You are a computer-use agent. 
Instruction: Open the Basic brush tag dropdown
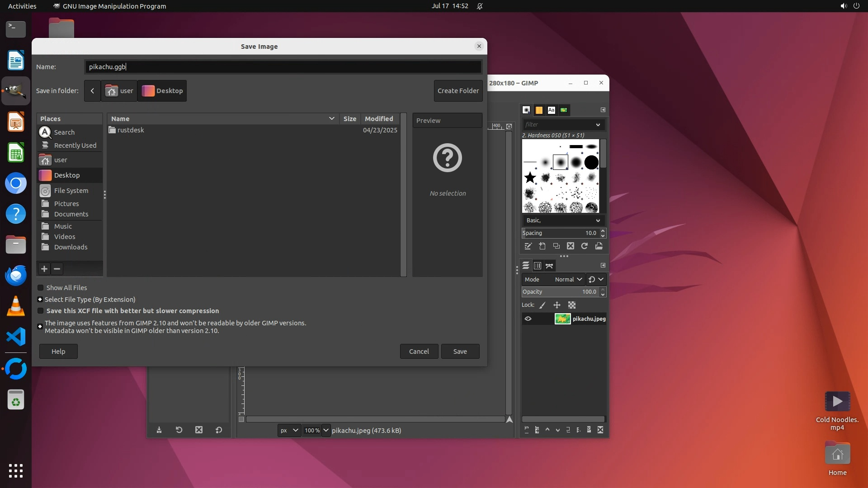pyautogui.click(x=563, y=221)
